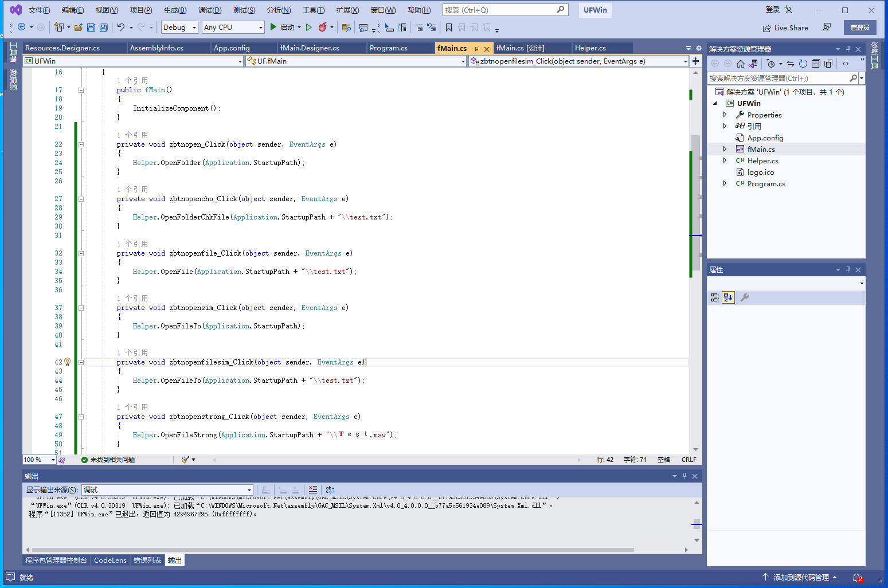Viewport: 888px width, 588px height.
Task: Click 添加到源代码管理 in the status bar
Action: pos(800,578)
